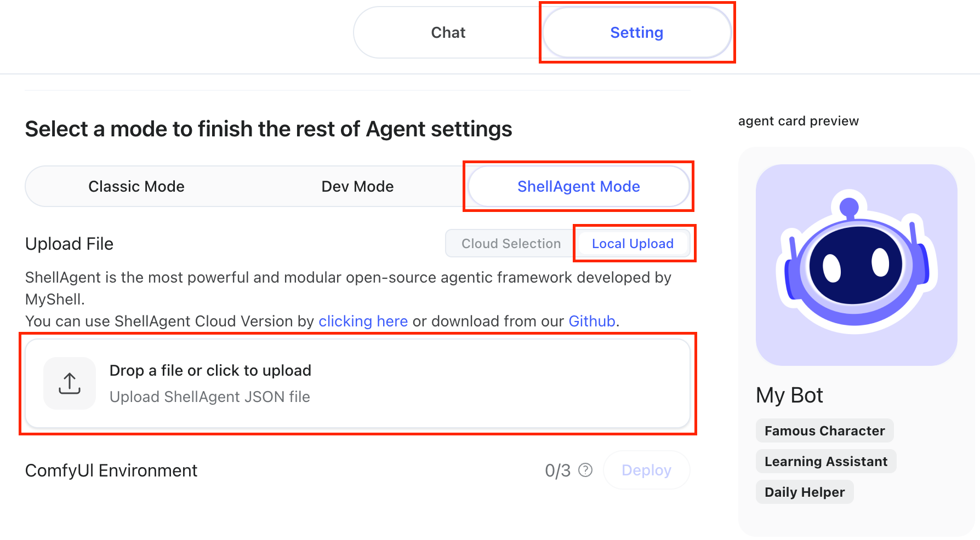Viewport: 980px width, 540px height.
Task: Choose the Local Upload option
Action: point(633,244)
